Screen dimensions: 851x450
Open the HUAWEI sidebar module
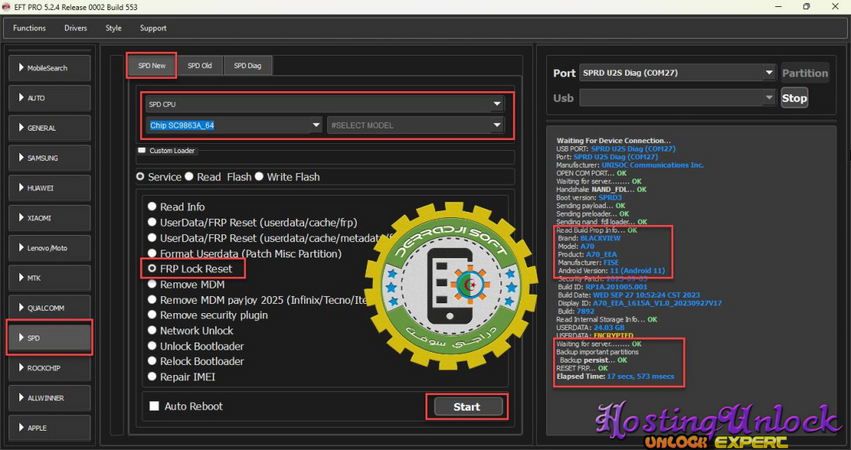tap(49, 188)
